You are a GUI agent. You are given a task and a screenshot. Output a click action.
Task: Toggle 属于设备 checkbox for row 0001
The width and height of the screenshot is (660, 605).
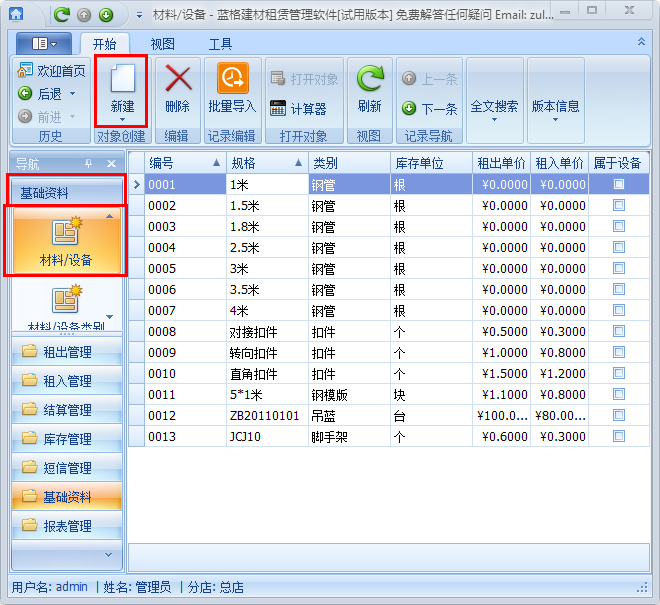click(x=619, y=184)
